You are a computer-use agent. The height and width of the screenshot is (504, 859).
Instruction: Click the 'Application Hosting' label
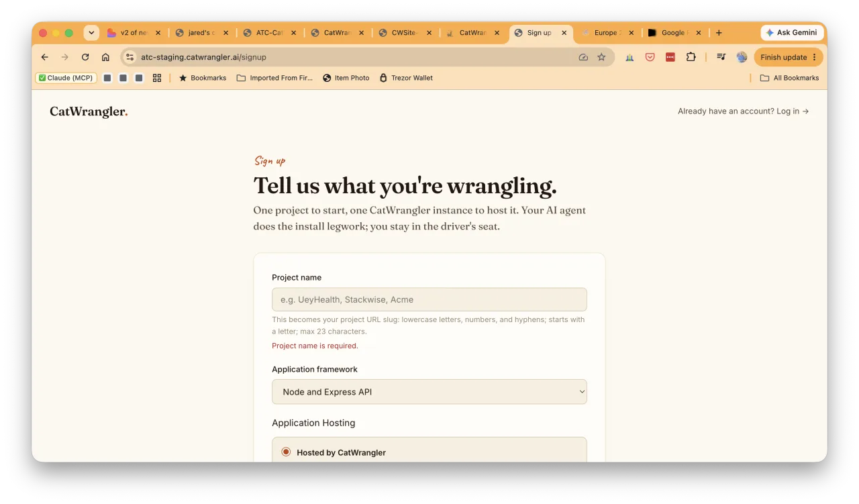[313, 423]
